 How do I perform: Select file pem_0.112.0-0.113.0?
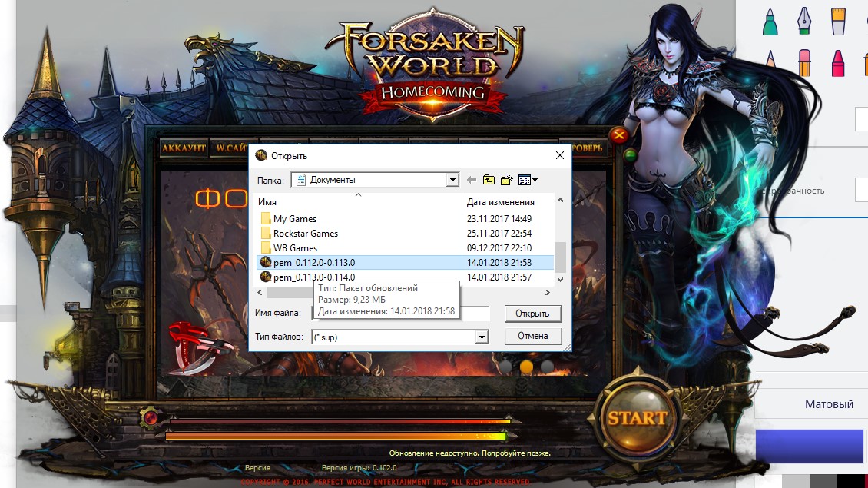pos(406,262)
